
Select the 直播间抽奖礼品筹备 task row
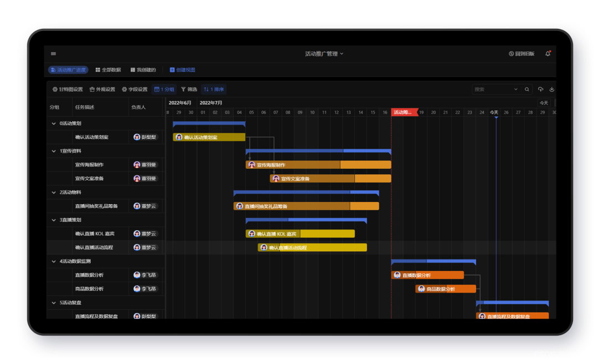pyautogui.click(x=106, y=206)
